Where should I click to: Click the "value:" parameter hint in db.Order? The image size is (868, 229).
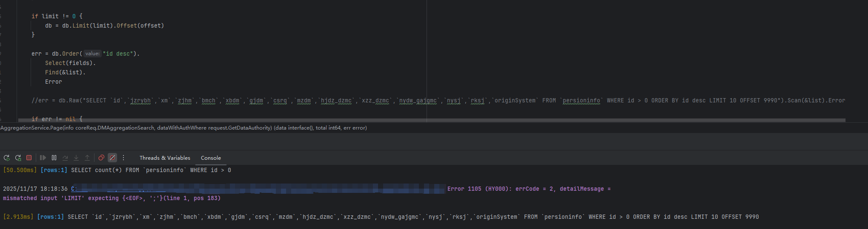92,54
